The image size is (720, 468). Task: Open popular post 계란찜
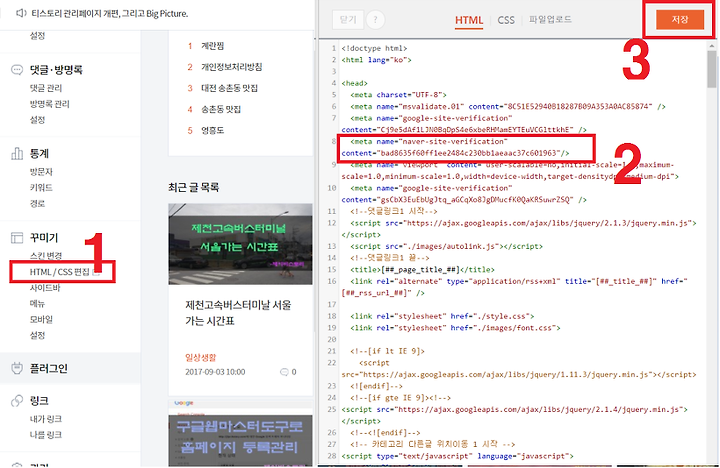click(x=213, y=46)
